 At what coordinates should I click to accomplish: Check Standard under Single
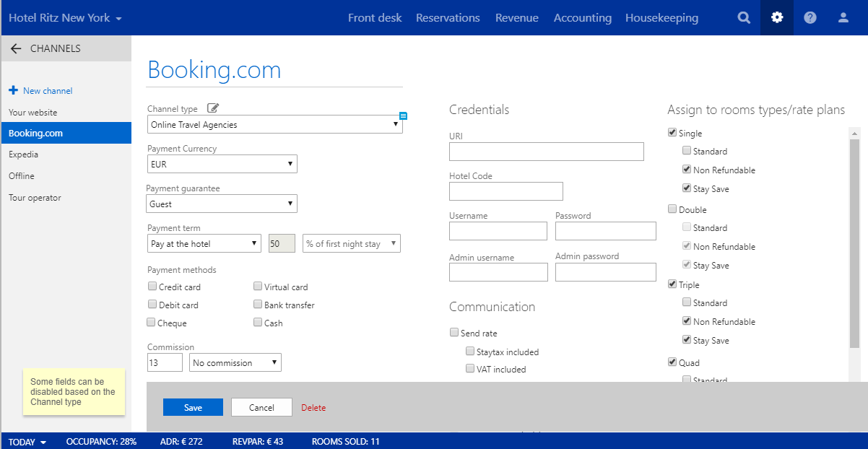click(687, 151)
